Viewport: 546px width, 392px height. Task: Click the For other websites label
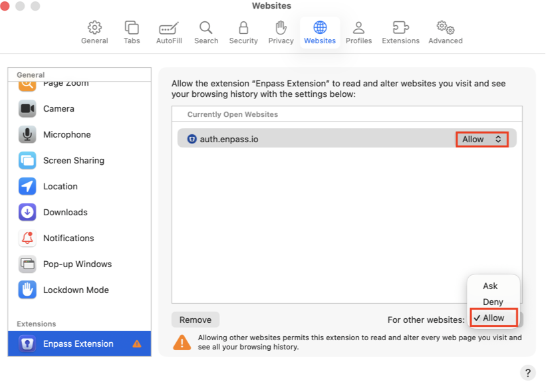coord(426,320)
